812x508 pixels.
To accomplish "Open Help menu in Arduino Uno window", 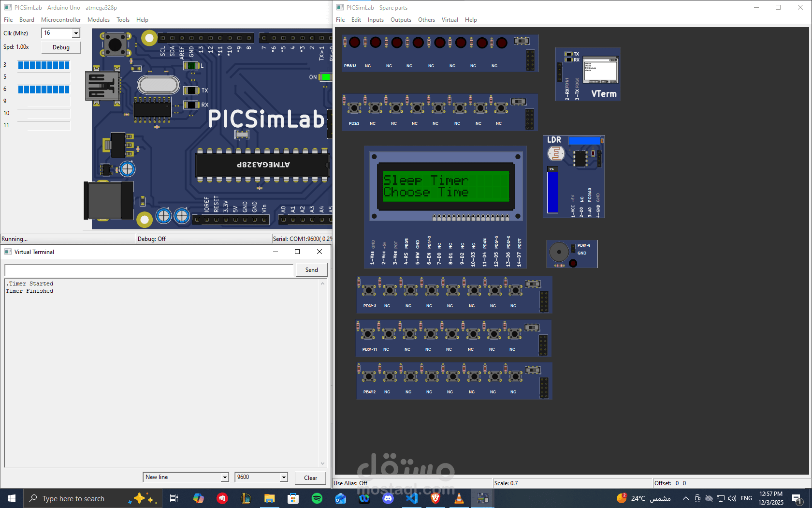I will point(142,20).
